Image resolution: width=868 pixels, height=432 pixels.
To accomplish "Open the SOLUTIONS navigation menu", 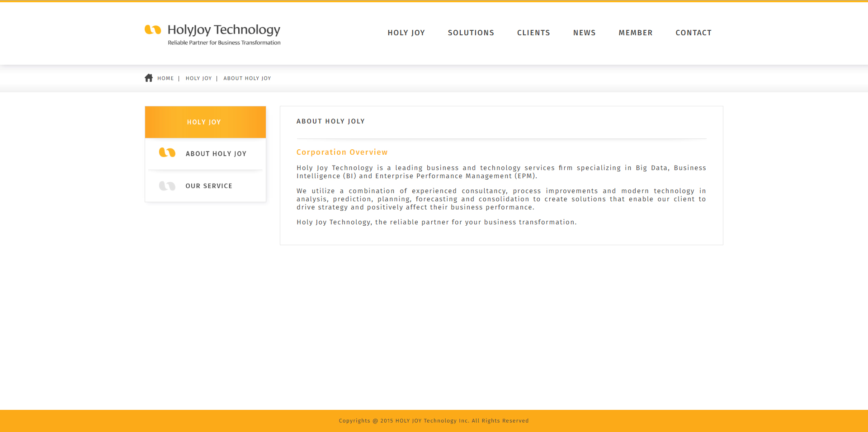I will click(x=471, y=33).
